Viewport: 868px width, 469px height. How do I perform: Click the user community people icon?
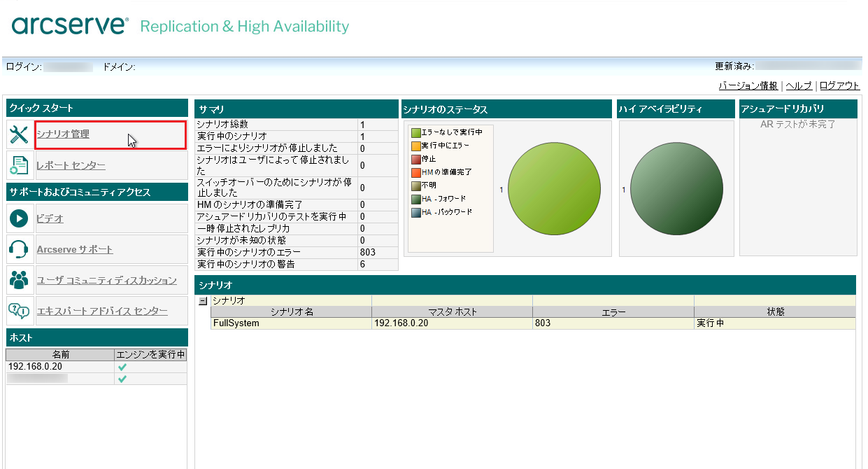[20, 280]
